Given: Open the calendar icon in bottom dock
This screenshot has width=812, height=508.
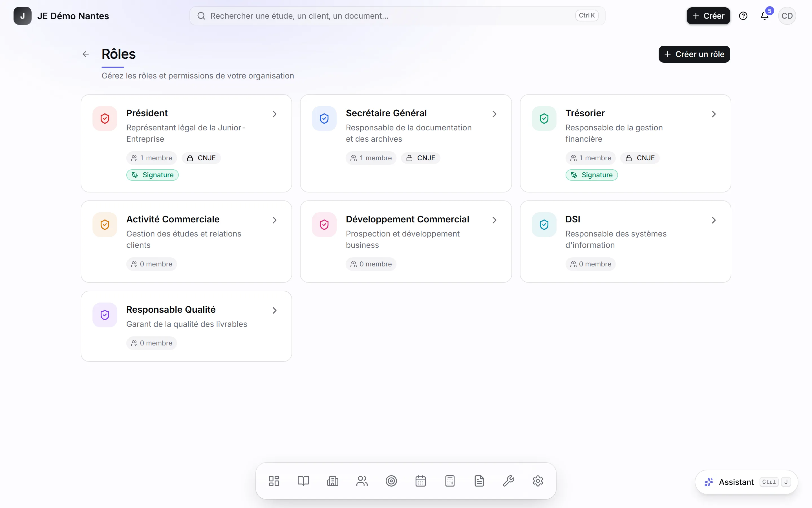Looking at the screenshot, I should (420, 481).
